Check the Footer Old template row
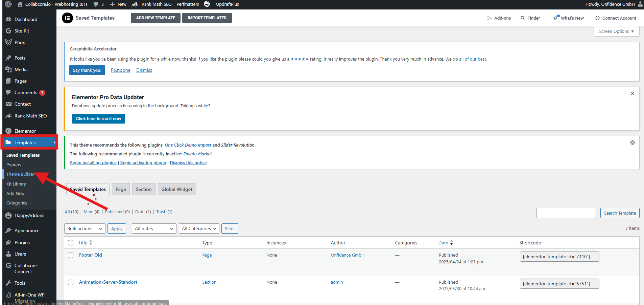The image size is (644, 305). coord(71,255)
